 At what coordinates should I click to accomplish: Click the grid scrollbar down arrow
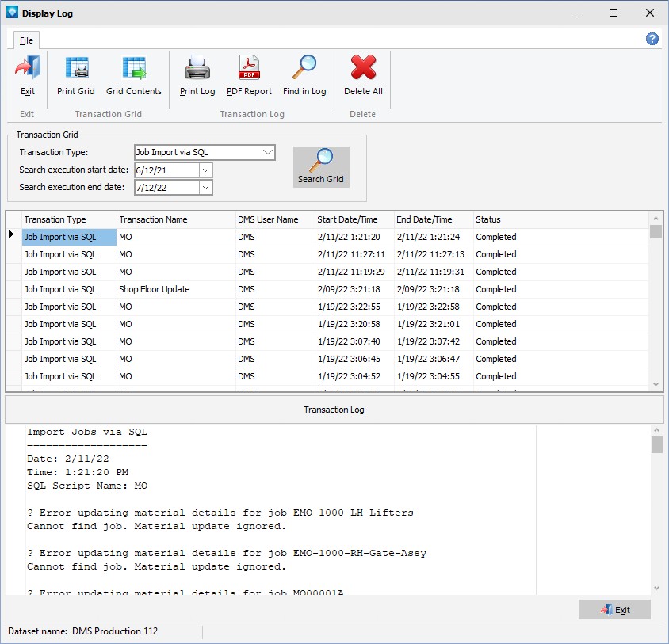656,385
